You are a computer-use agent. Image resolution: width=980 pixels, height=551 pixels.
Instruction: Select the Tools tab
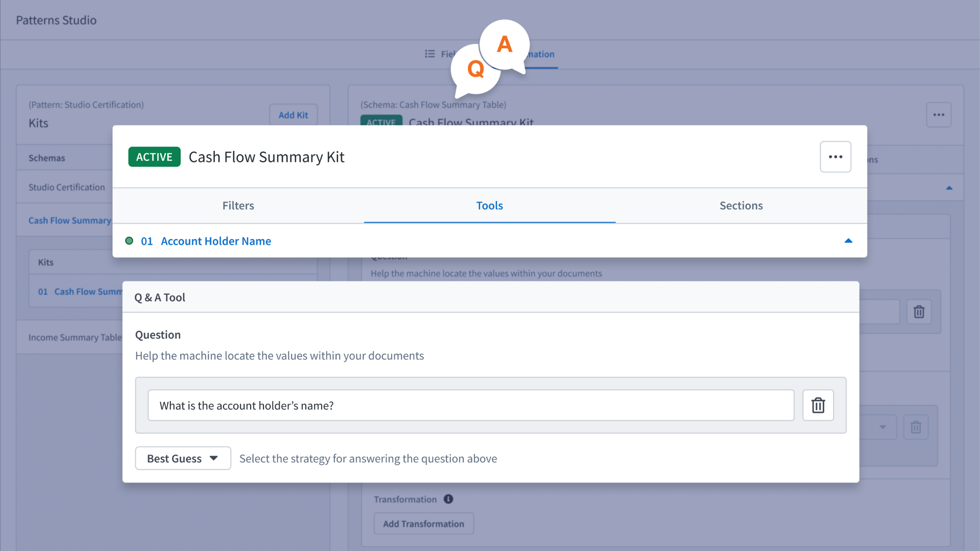[x=489, y=206]
